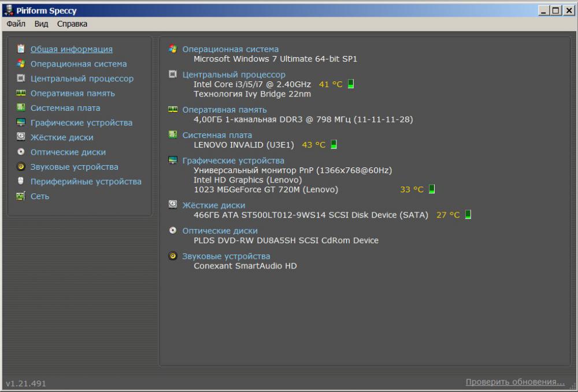This screenshot has width=578, height=392.
Task: Open the Справка menu
Action: 72,24
